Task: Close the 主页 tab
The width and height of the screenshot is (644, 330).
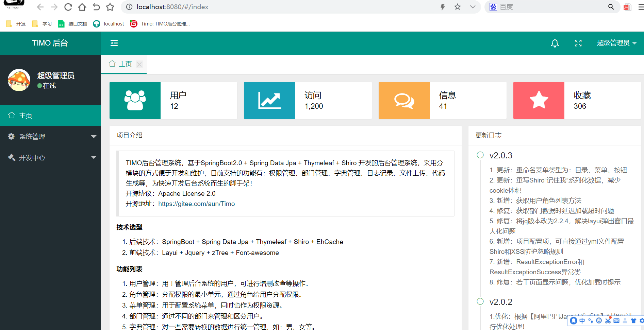Action: tap(139, 64)
